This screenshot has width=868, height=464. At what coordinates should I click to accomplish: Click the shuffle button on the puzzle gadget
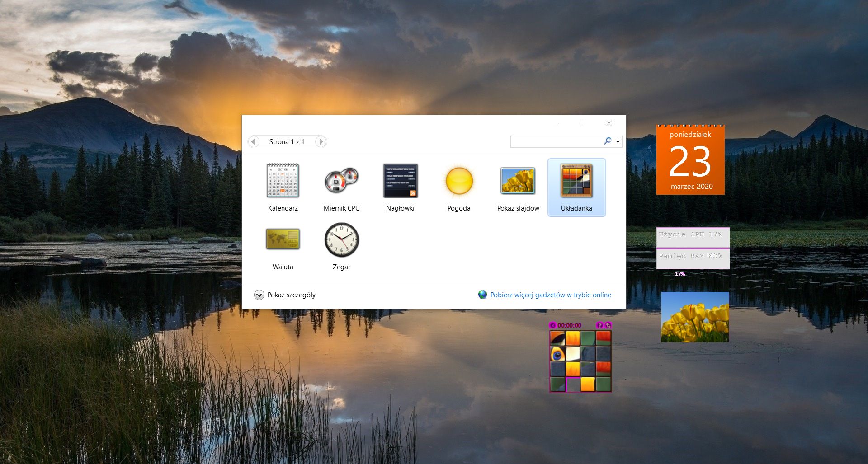(608, 325)
